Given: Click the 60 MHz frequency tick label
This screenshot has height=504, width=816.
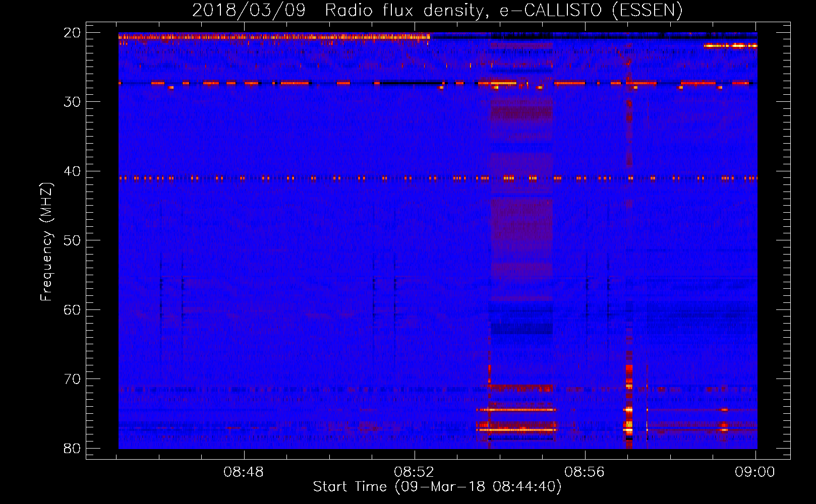Looking at the screenshot, I should point(72,310).
